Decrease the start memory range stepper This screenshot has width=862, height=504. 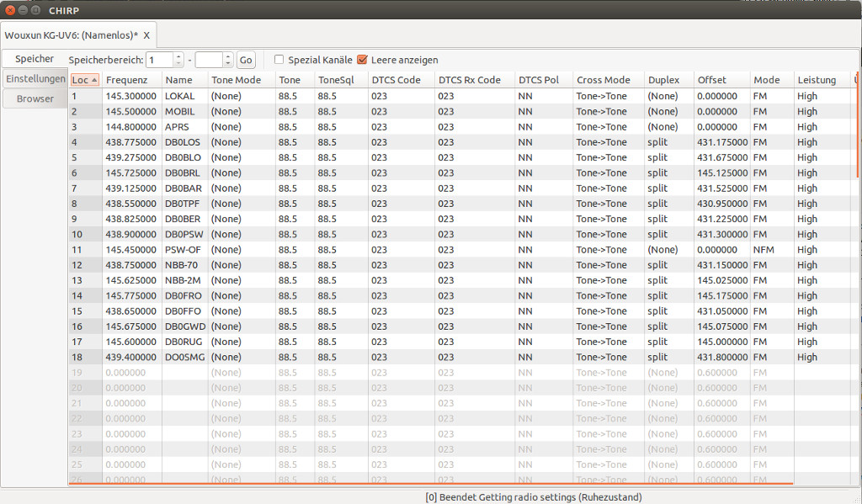178,63
